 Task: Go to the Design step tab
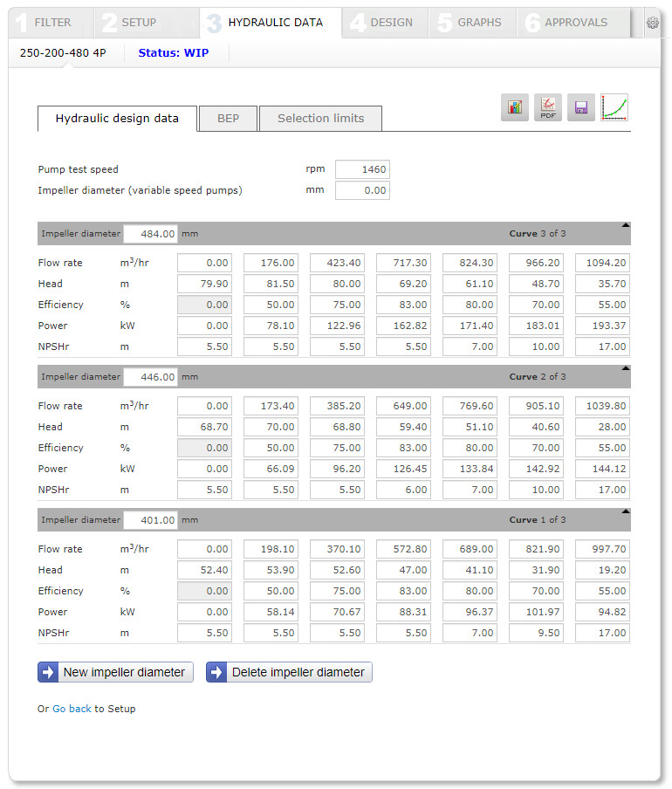[385, 23]
